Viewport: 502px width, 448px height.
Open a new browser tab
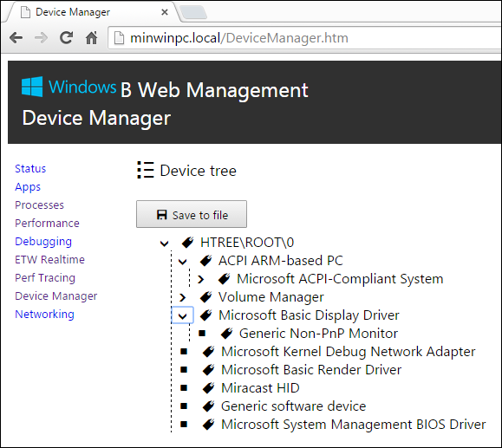coord(193,13)
